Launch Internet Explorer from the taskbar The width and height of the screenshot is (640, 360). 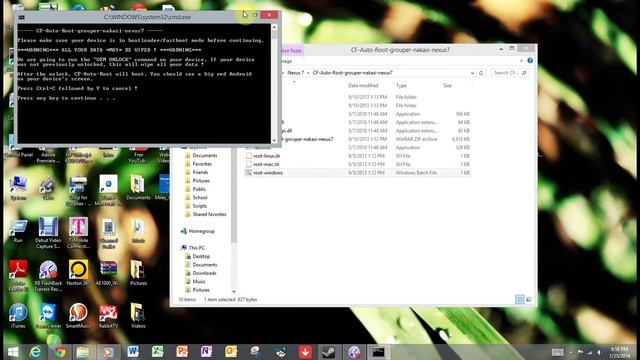[36, 352]
